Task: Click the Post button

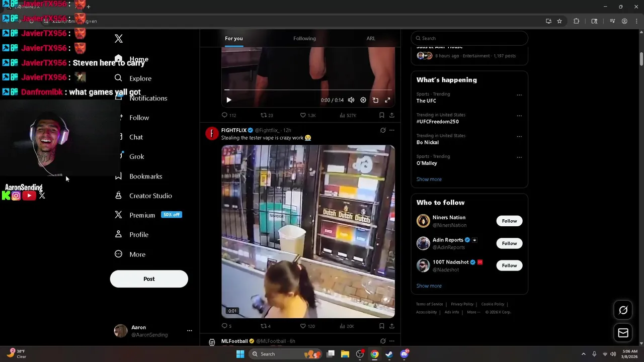Action: click(149, 279)
